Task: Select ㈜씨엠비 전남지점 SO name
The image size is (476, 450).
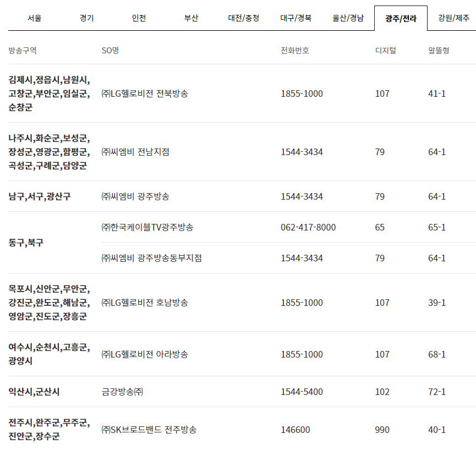Action: point(135,152)
